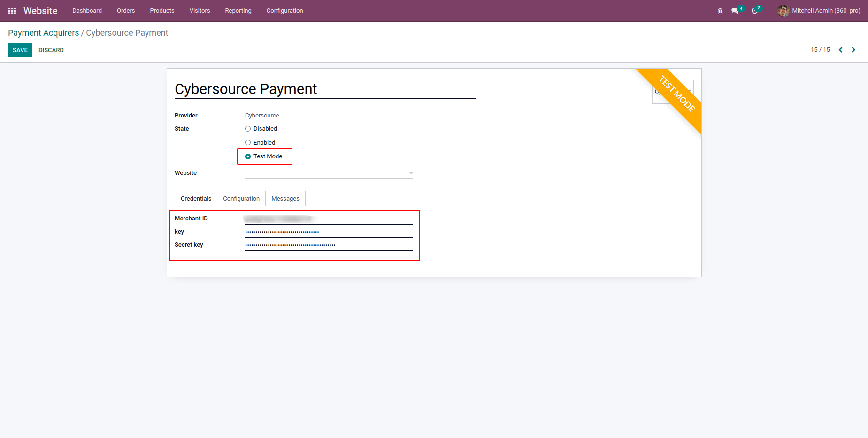Go to next record arrow
Viewport: 868px width, 438px height.
point(853,50)
